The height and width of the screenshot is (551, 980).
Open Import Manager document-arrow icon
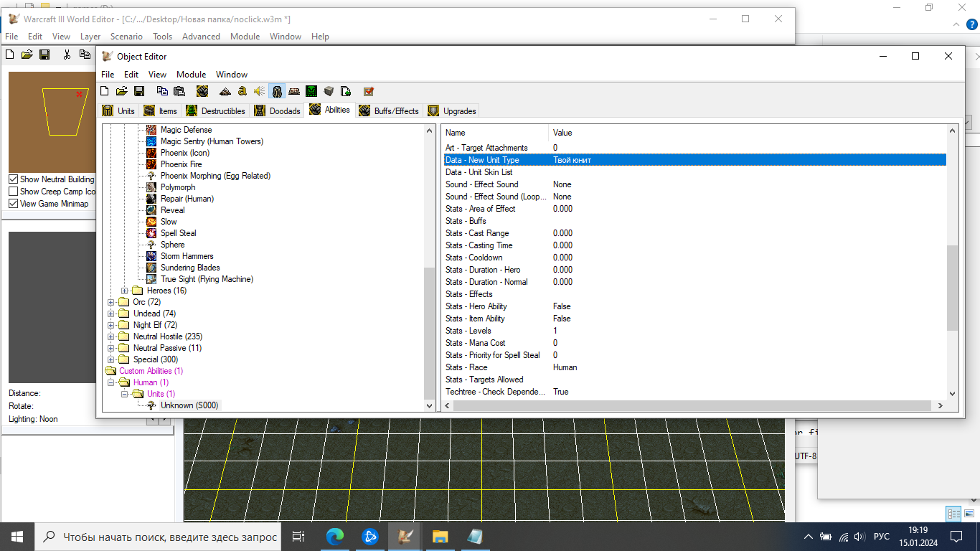click(x=346, y=91)
